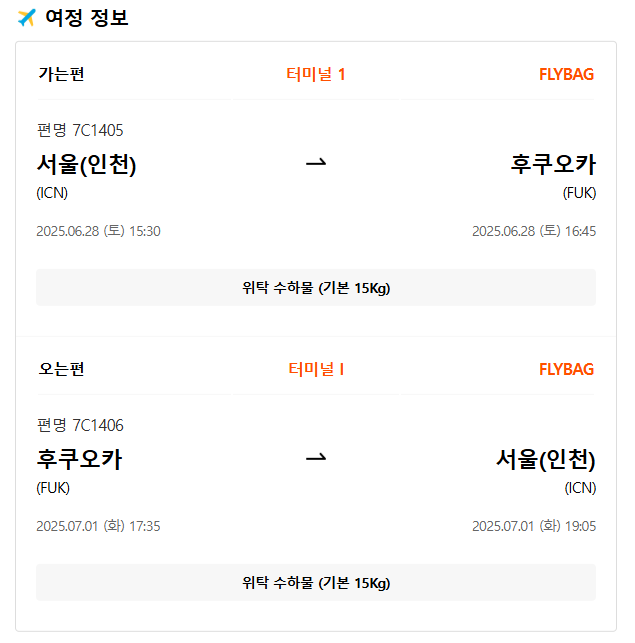Viewport: 635px width, 643px height.
Task: Click the arrow icon in the 오는편 route
Action: (316, 459)
